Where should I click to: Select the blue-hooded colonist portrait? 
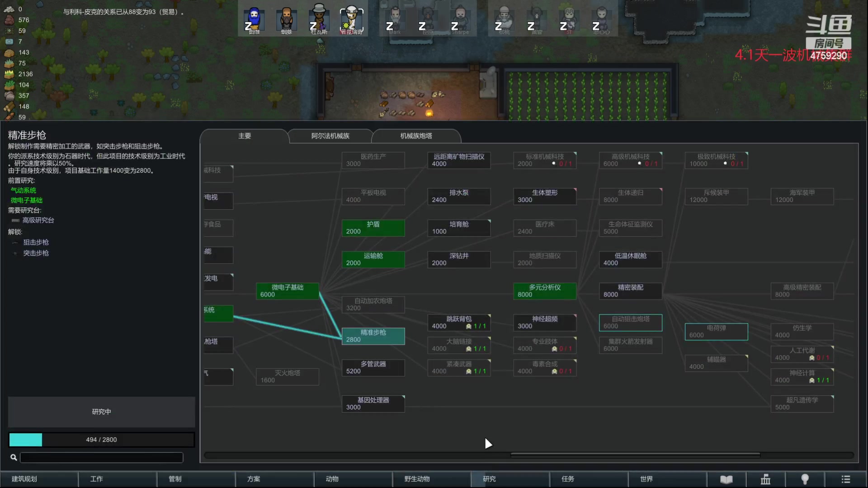(x=254, y=20)
